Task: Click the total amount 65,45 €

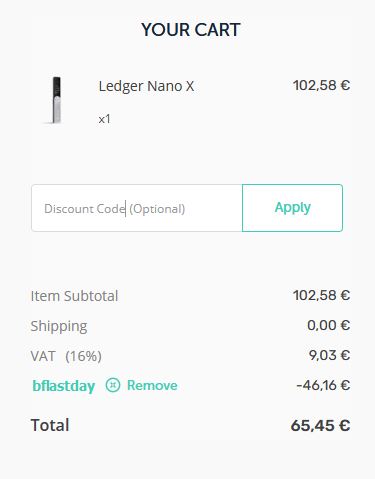Action: pos(320,426)
